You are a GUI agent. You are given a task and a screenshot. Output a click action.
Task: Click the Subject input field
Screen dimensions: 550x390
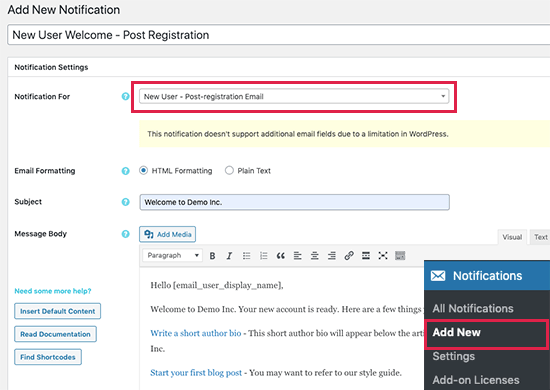(294, 202)
